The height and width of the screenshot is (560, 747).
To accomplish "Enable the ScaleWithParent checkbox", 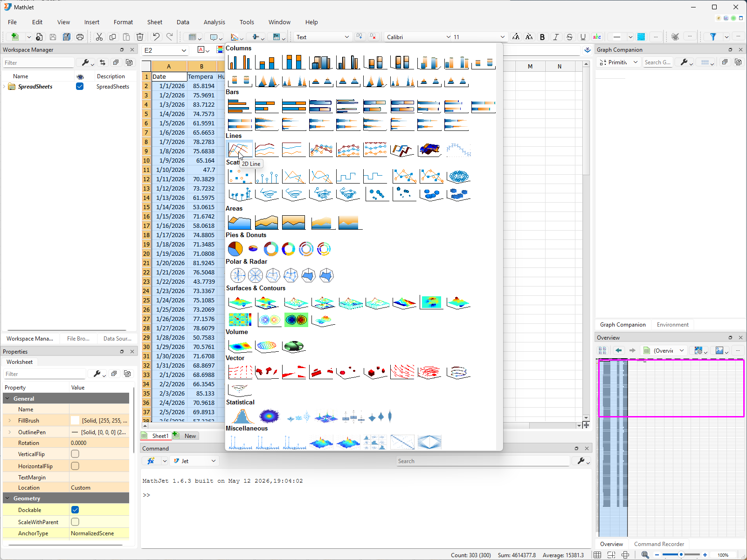I will [75, 522].
